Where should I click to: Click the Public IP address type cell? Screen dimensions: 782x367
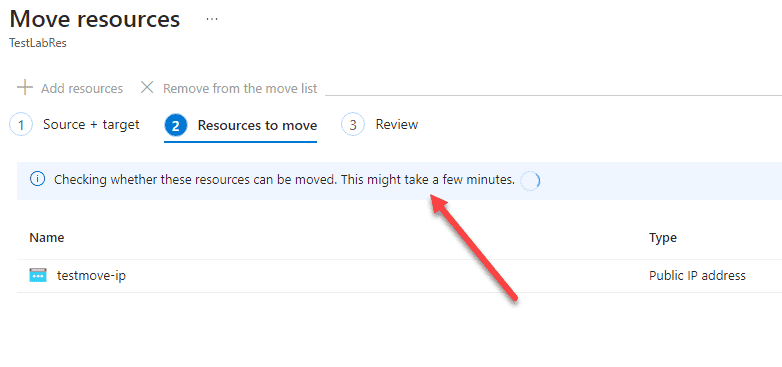click(x=697, y=275)
